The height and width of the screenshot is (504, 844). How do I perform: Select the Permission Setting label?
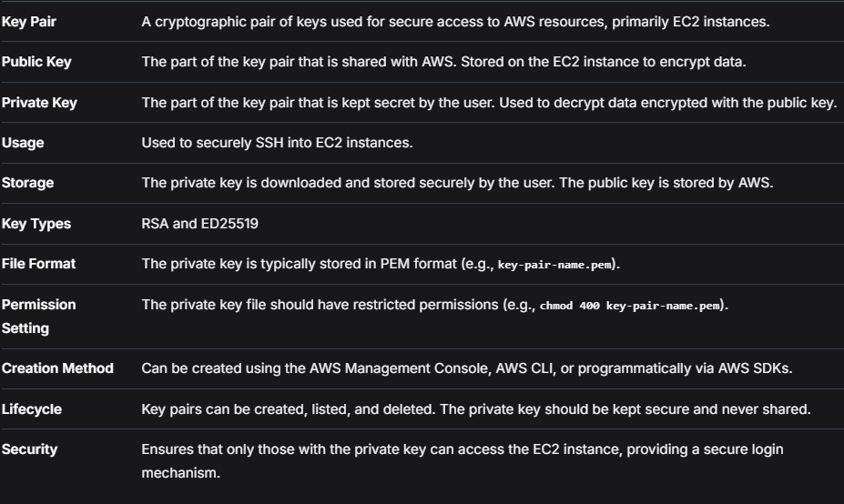[x=39, y=317]
